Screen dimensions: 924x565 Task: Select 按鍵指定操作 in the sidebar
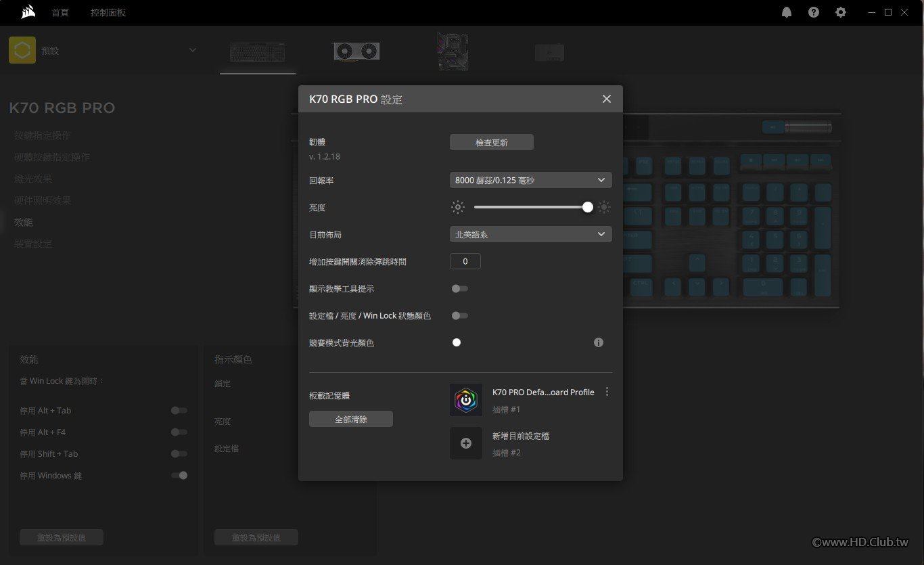(43, 135)
